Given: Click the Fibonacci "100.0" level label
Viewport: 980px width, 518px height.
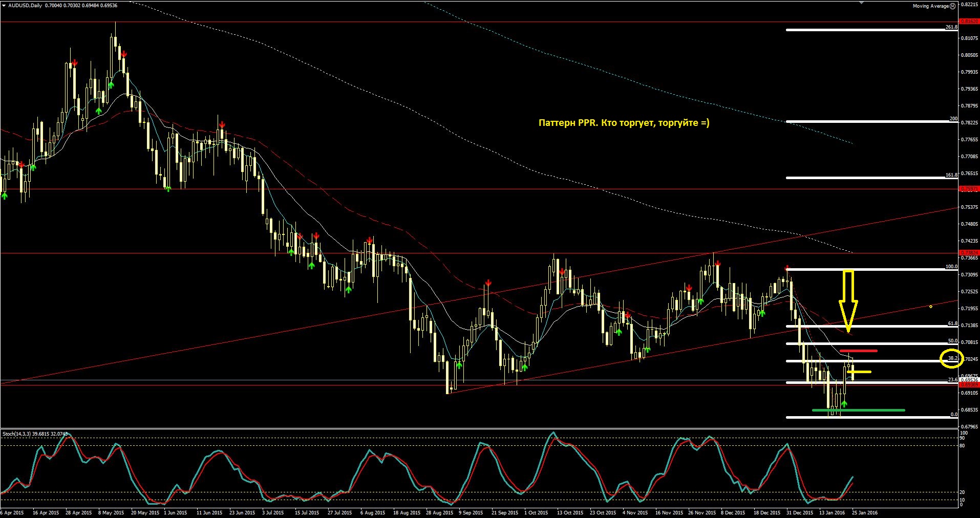Looking at the screenshot, I should click(x=951, y=266).
